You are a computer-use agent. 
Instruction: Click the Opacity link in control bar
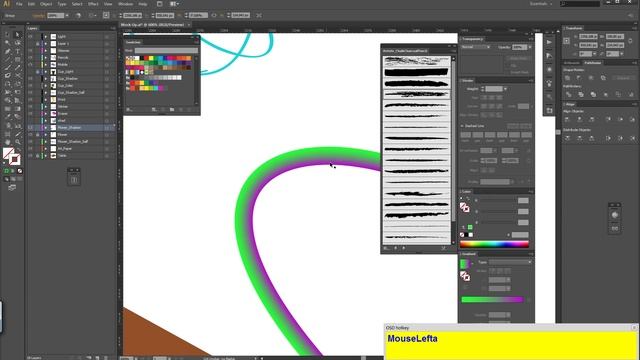pyautogui.click(x=38, y=16)
